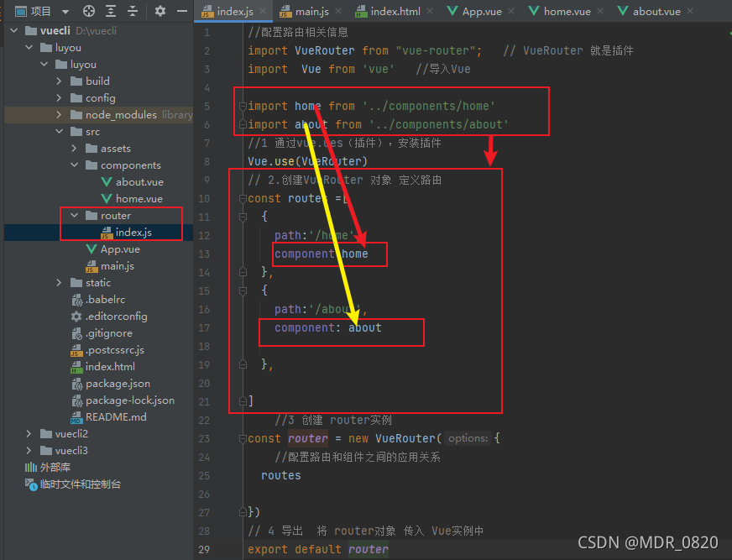This screenshot has height=560, width=732.
Task: Close the index.js tab
Action: [263, 11]
